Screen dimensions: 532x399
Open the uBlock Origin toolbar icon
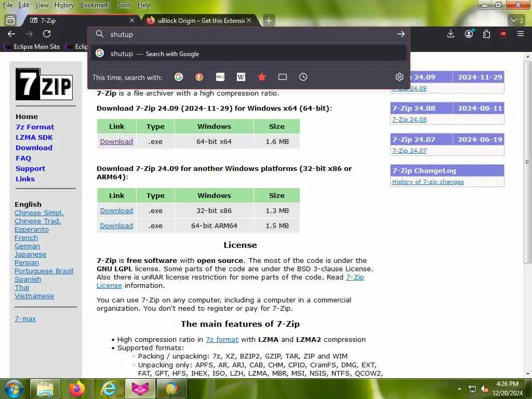(503, 34)
